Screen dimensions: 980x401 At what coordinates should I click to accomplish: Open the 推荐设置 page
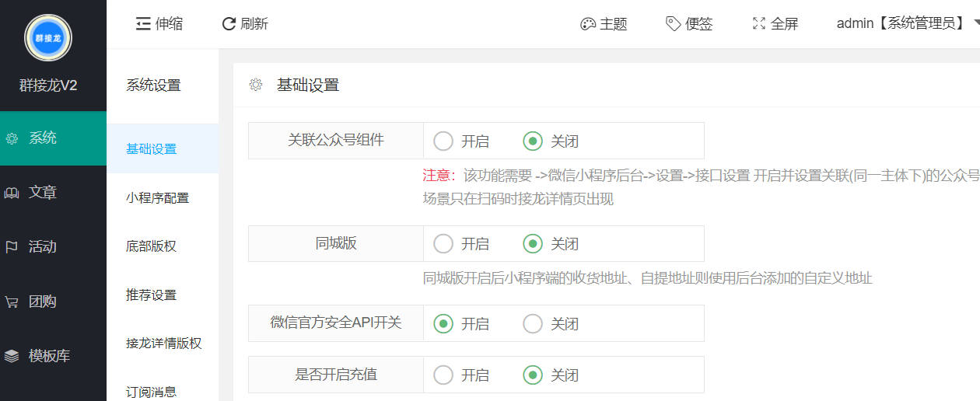click(x=151, y=295)
